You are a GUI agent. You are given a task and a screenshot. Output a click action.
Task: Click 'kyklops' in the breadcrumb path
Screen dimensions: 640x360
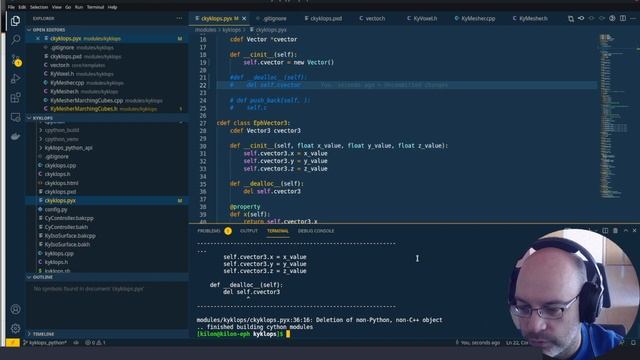(x=231, y=30)
